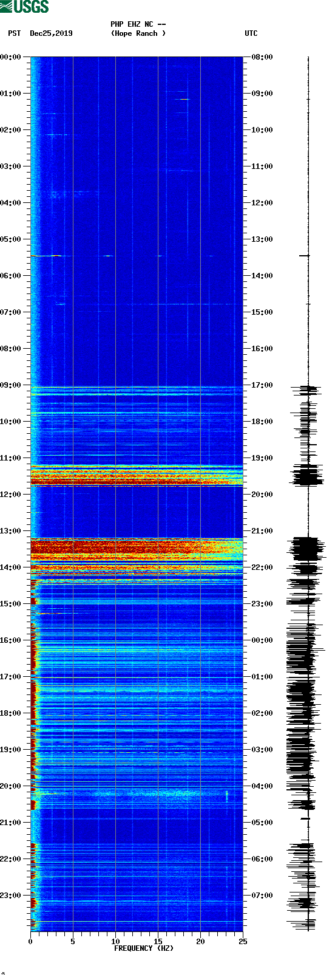Click the 10:00 UTC time label

262,130
